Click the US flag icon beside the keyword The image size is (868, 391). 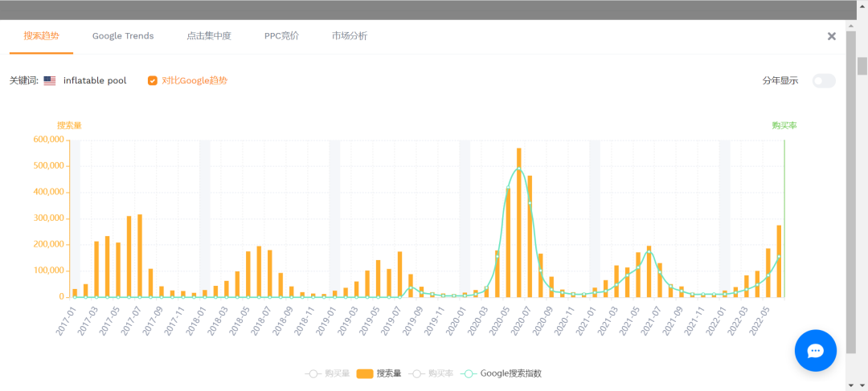pos(50,81)
